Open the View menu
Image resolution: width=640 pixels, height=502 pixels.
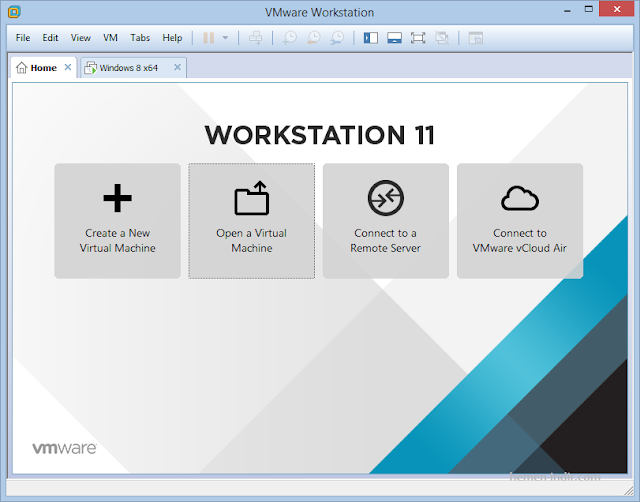80,38
